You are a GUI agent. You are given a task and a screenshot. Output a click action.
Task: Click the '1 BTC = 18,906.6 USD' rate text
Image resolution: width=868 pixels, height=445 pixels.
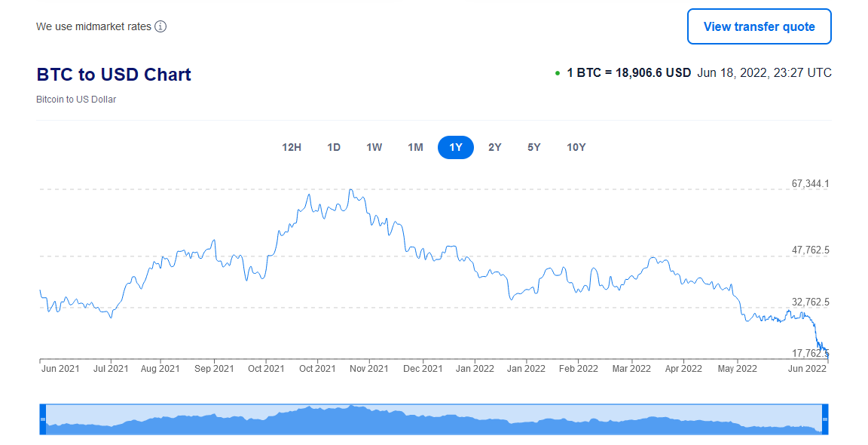click(x=629, y=72)
